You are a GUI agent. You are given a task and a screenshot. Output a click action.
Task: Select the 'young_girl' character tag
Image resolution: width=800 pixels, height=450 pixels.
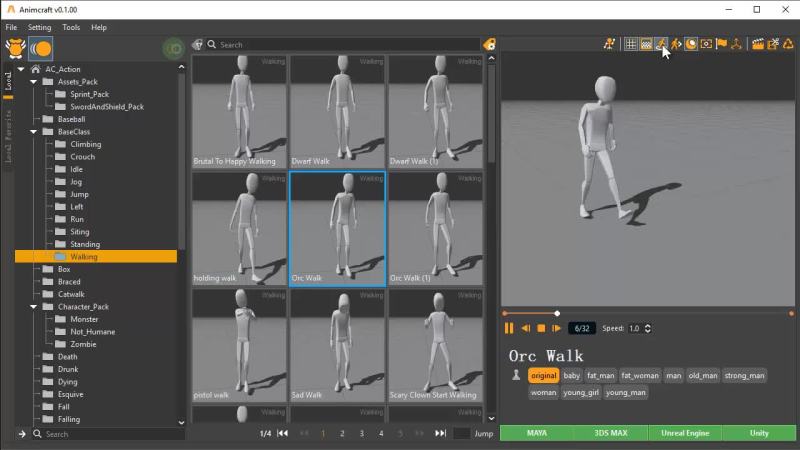point(581,392)
